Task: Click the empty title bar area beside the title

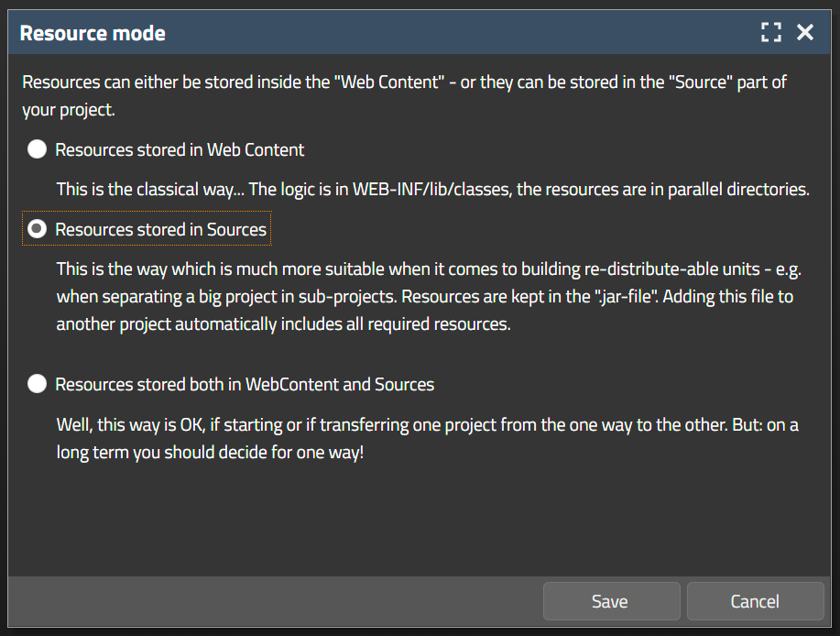Action: click(x=458, y=34)
